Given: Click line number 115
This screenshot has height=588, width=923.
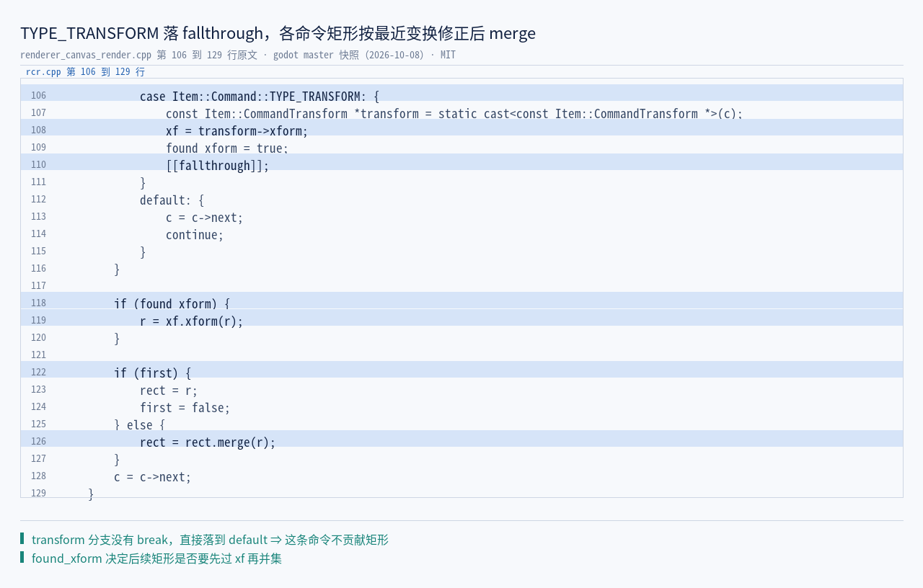Looking at the screenshot, I should pos(38,251).
